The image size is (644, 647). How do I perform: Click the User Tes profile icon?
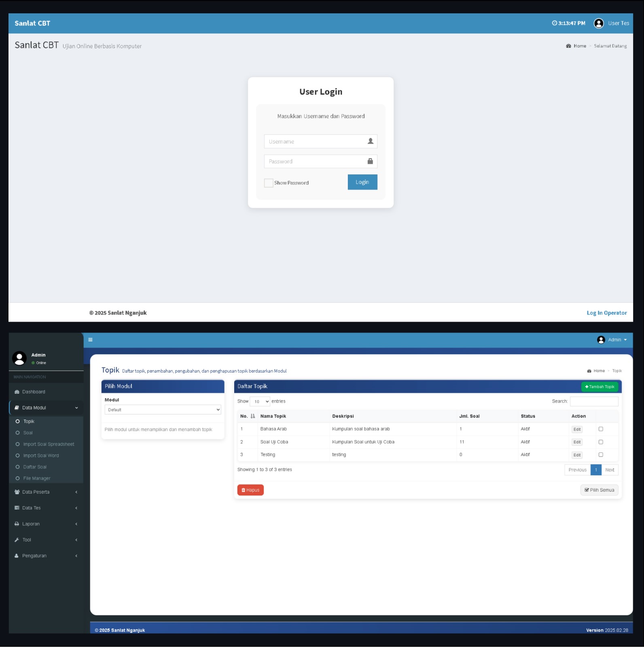[598, 23]
